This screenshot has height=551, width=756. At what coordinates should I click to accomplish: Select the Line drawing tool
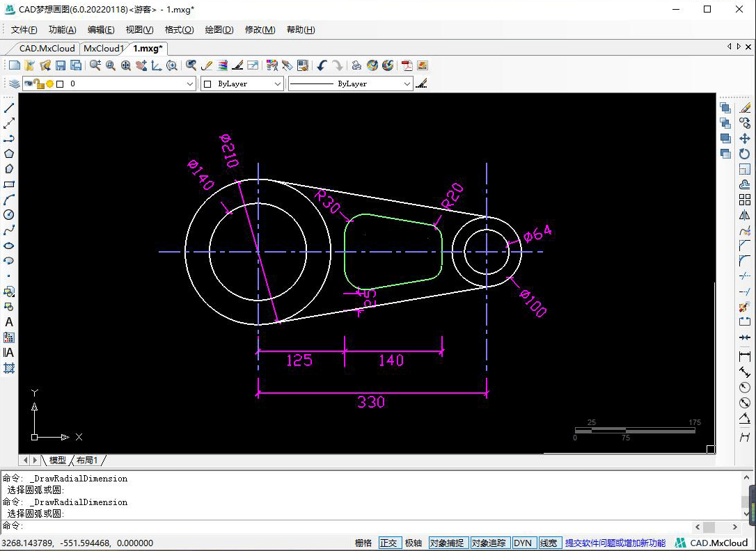[9, 108]
